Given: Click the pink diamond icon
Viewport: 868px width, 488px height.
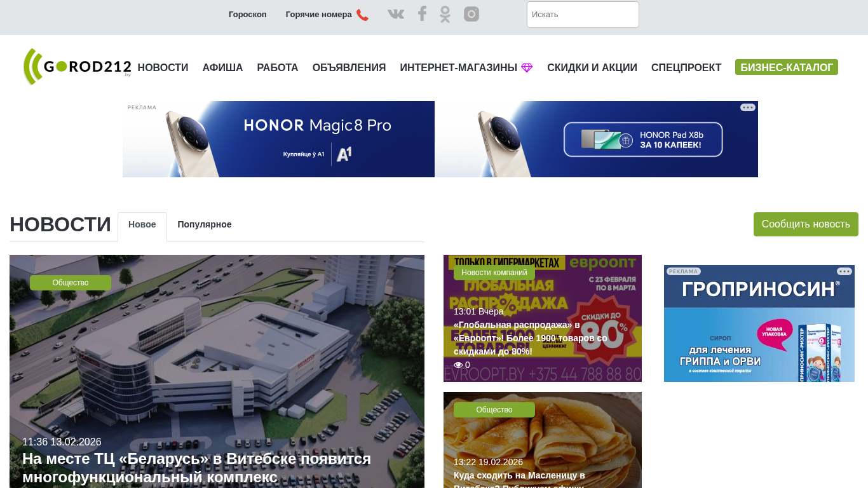Looking at the screenshot, I should (x=527, y=68).
